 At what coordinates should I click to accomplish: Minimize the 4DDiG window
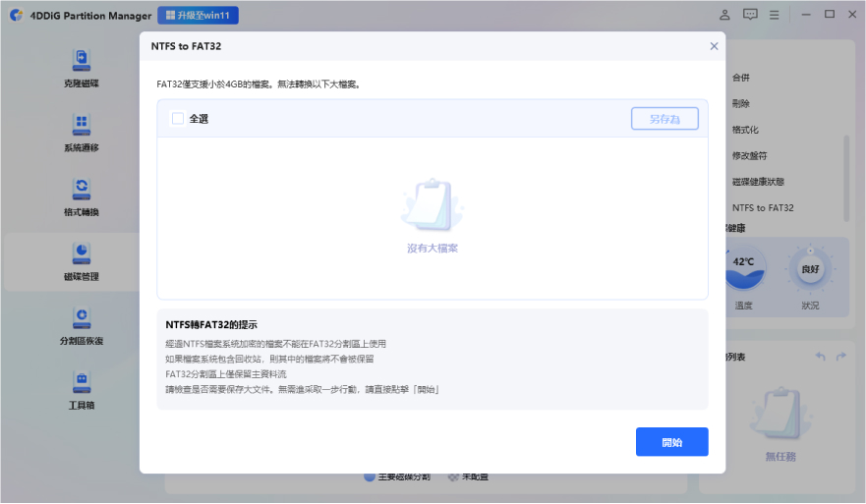(x=806, y=15)
